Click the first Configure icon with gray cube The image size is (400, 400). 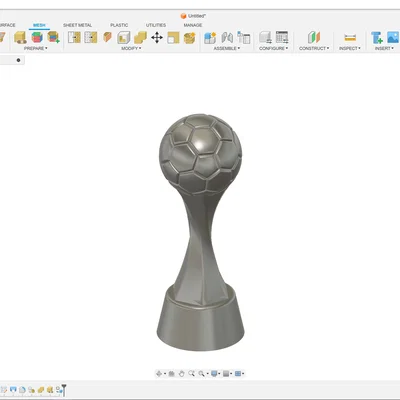(x=265, y=37)
